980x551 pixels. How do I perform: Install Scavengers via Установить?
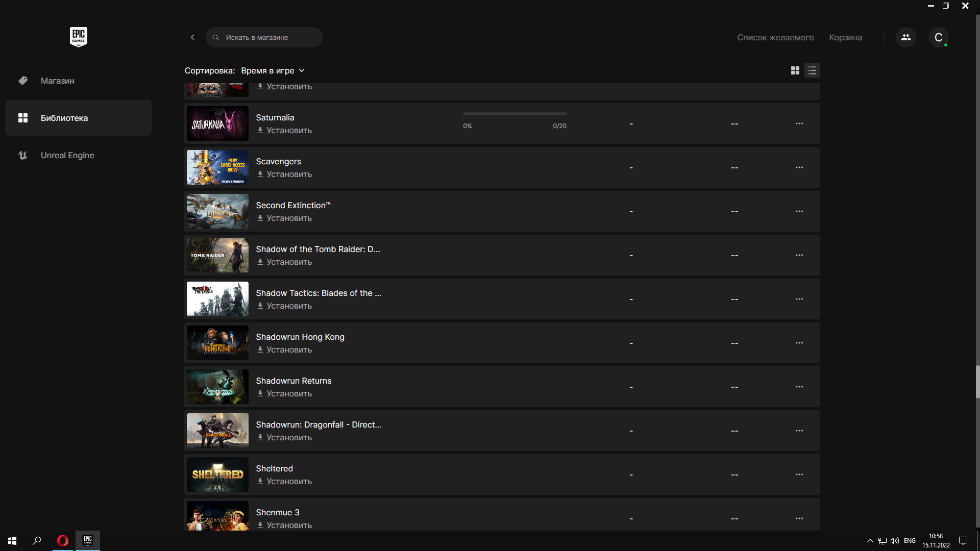coord(284,174)
